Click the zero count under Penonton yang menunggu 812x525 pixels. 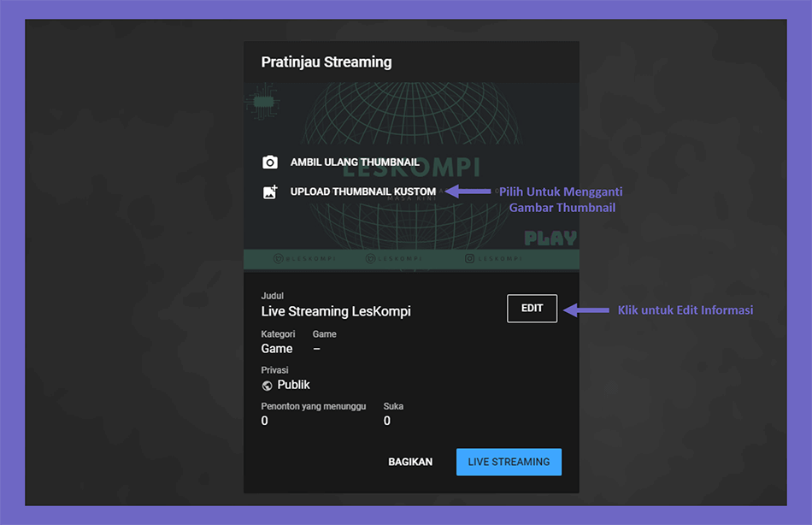[265, 421]
